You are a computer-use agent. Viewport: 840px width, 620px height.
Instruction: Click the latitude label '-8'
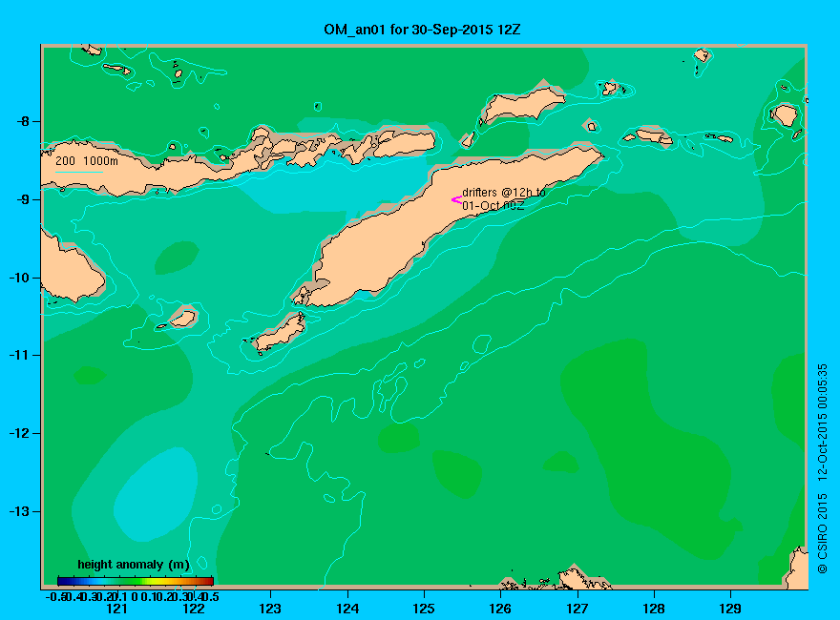click(23, 121)
